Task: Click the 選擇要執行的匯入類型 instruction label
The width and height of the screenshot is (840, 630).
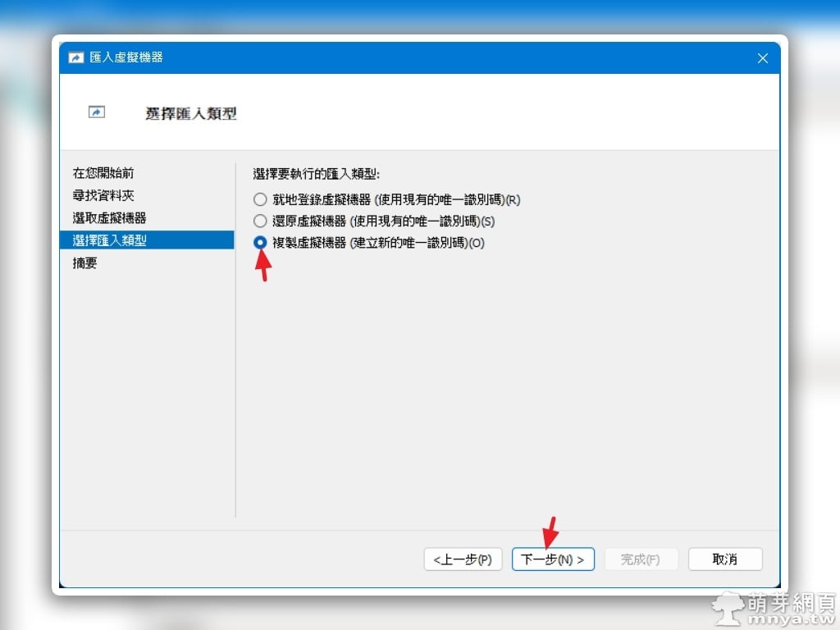Action: tap(317, 174)
